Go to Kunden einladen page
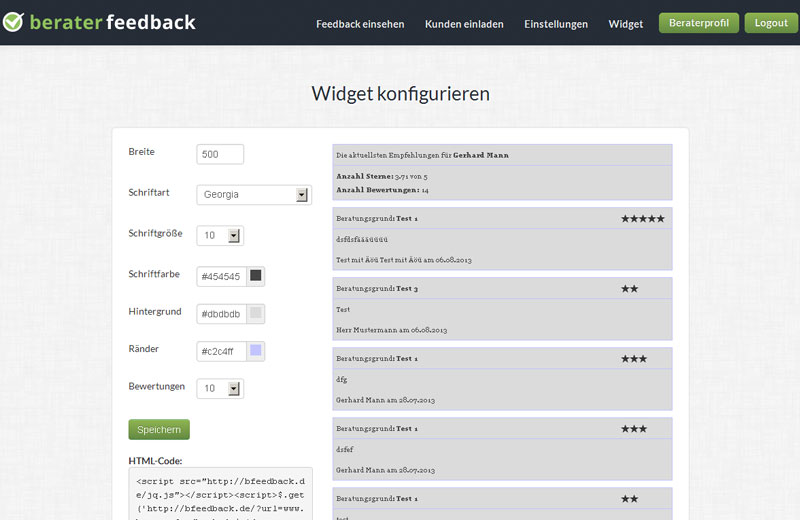 tap(464, 24)
